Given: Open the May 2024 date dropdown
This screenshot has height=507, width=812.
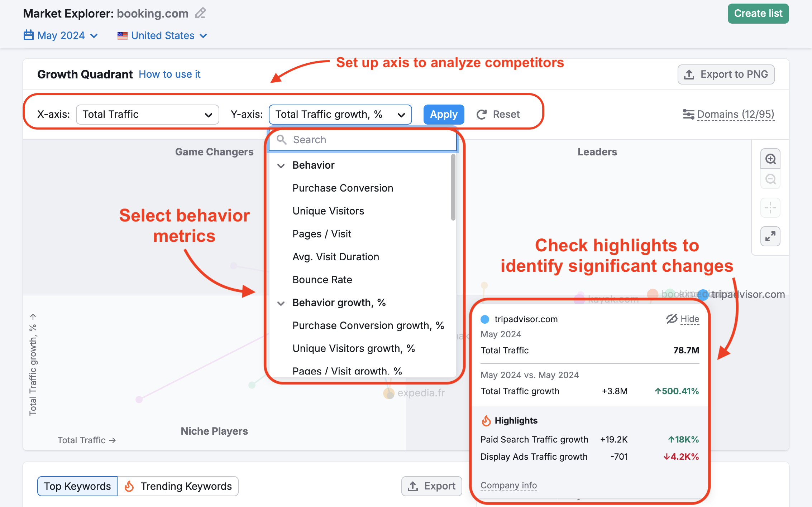Looking at the screenshot, I should tap(61, 35).
